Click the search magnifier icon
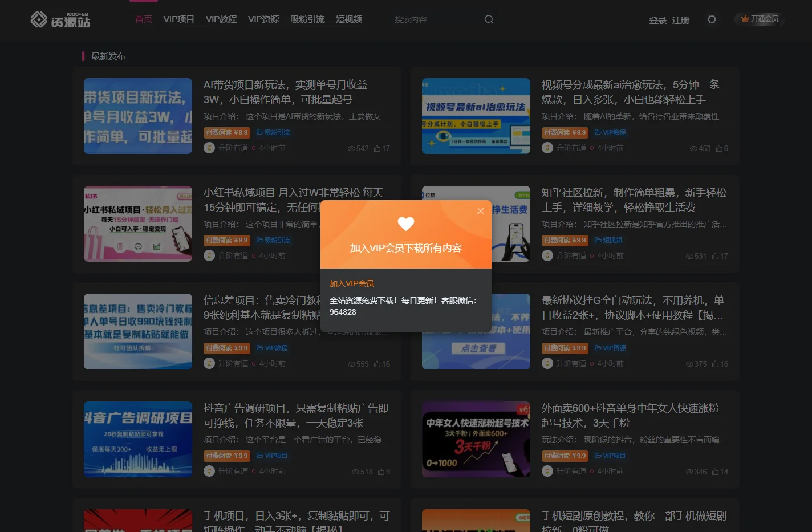Screen dimensions: 812x532 (489, 19)
